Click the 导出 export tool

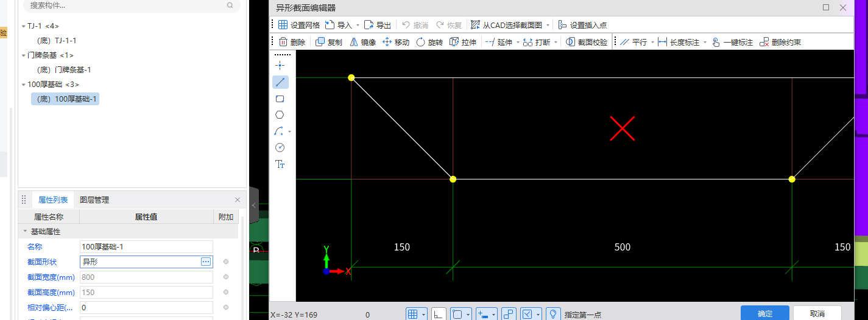pyautogui.click(x=378, y=25)
